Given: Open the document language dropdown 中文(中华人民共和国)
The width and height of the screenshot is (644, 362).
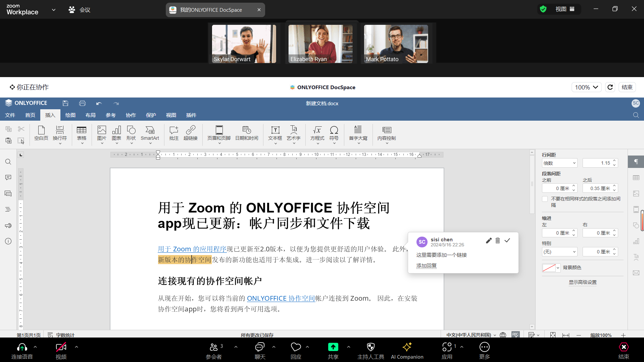Looking at the screenshot, I should tap(471, 335).
